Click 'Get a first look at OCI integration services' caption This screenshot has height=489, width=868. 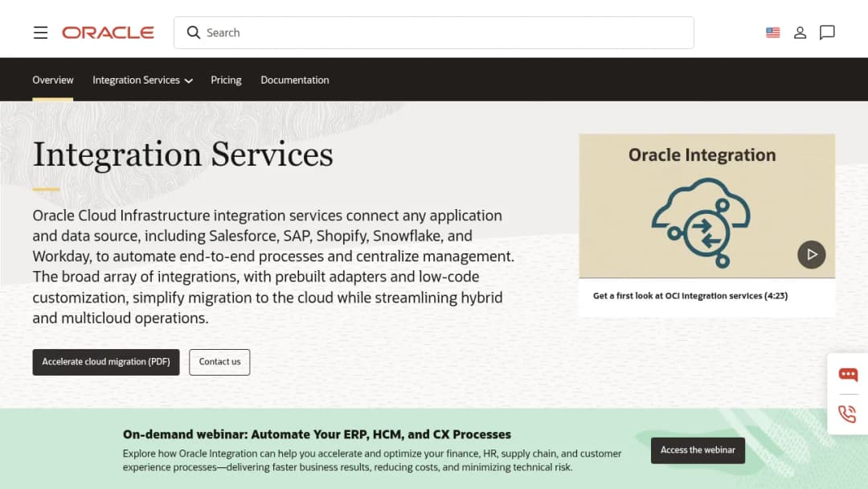(690, 296)
